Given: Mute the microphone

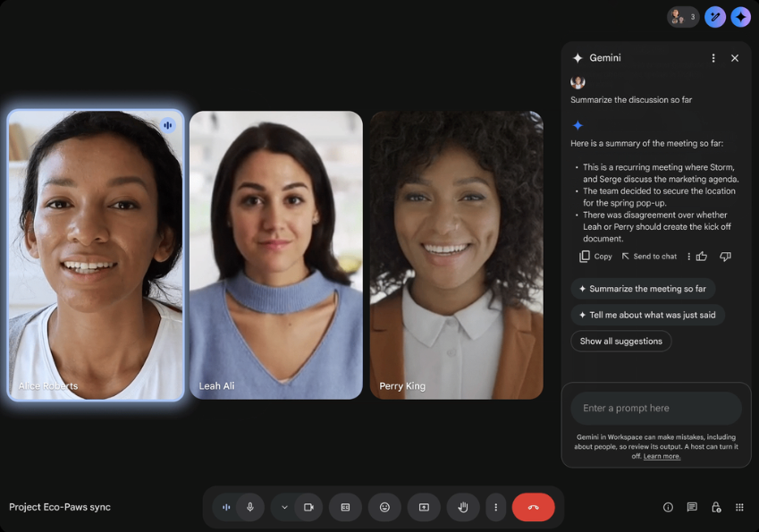Looking at the screenshot, I should pos(250,507).
